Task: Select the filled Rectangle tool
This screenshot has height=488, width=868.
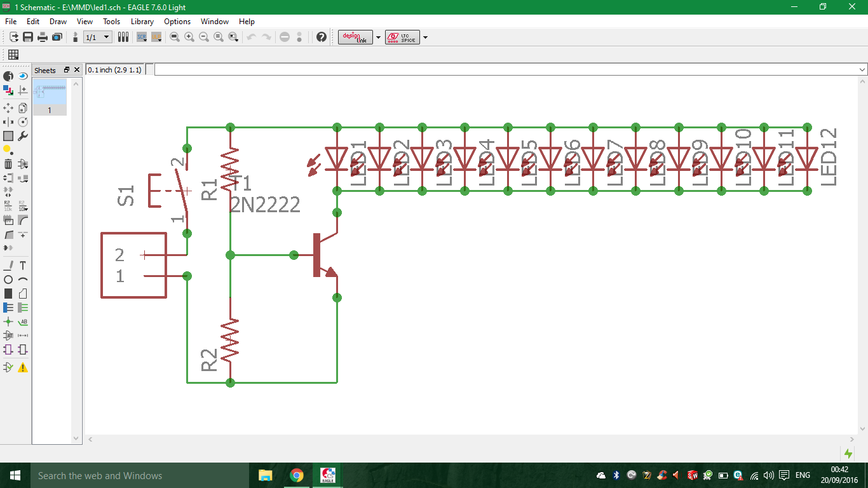Action: 8,294
